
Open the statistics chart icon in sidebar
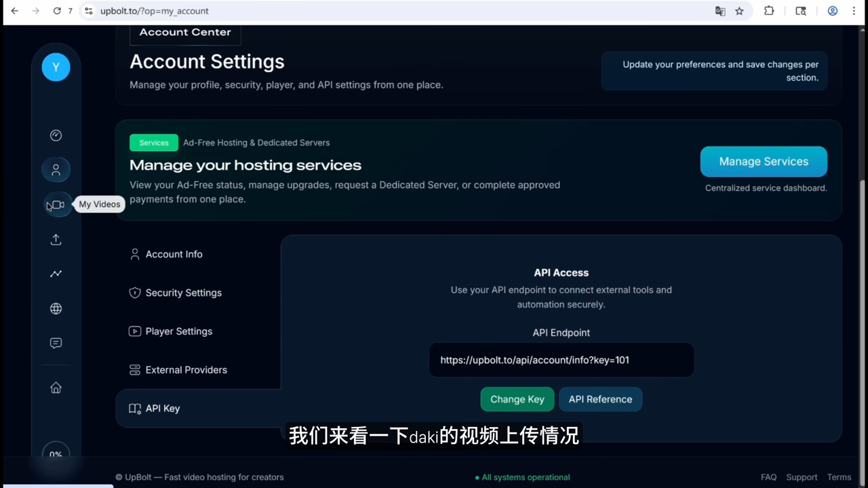pyautogui.click(x=56, y=274)
